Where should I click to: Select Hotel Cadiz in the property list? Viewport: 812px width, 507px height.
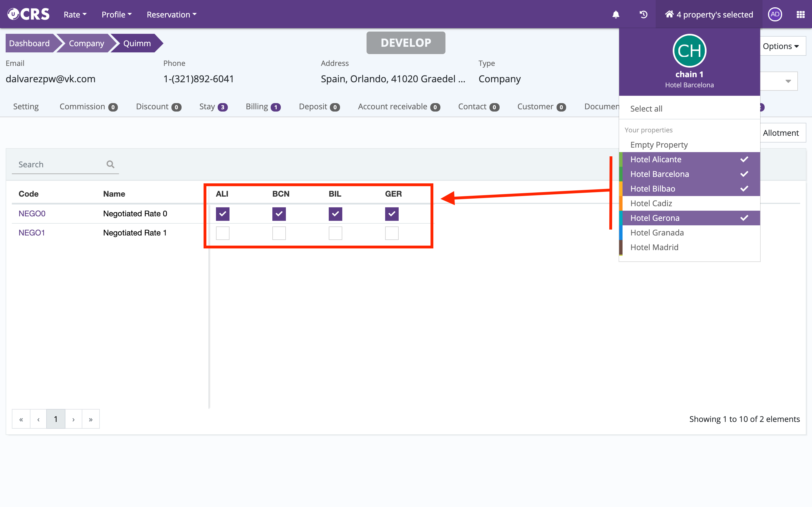coord(651,203)
